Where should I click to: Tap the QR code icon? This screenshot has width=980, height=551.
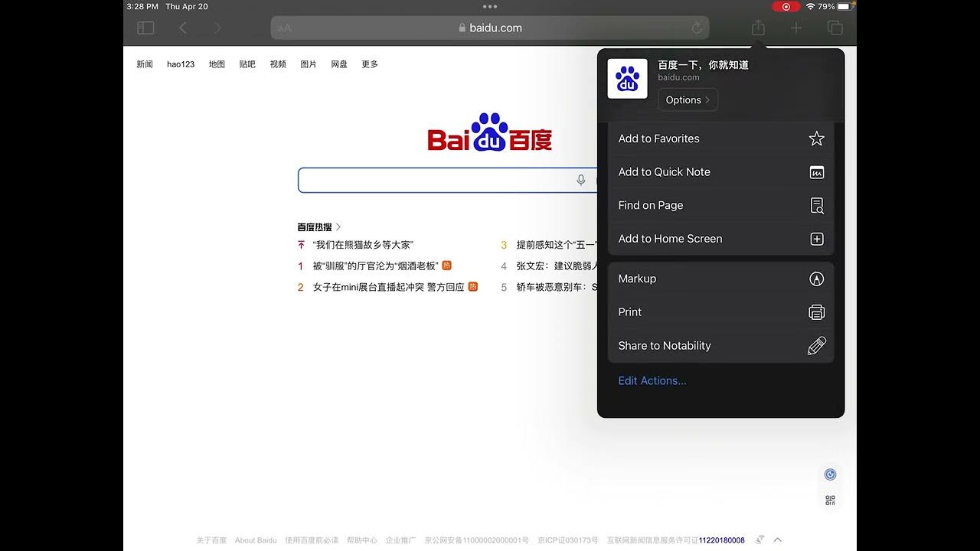[830, 500]
